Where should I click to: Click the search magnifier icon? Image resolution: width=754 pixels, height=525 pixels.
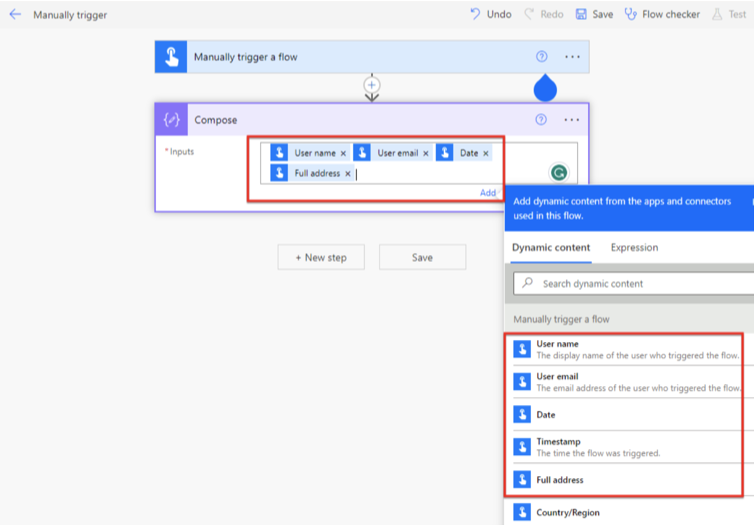(528, 283)
